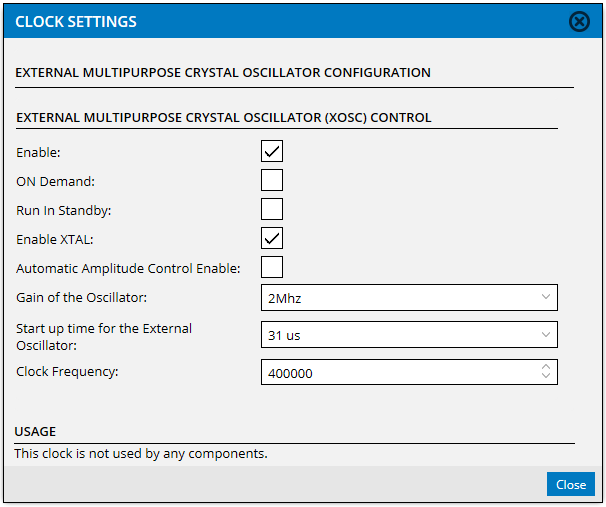The height and width of the screenshot is (507, 606).
Task: Increase Clock Frequency with up arrow
Action: coord(546,367)
